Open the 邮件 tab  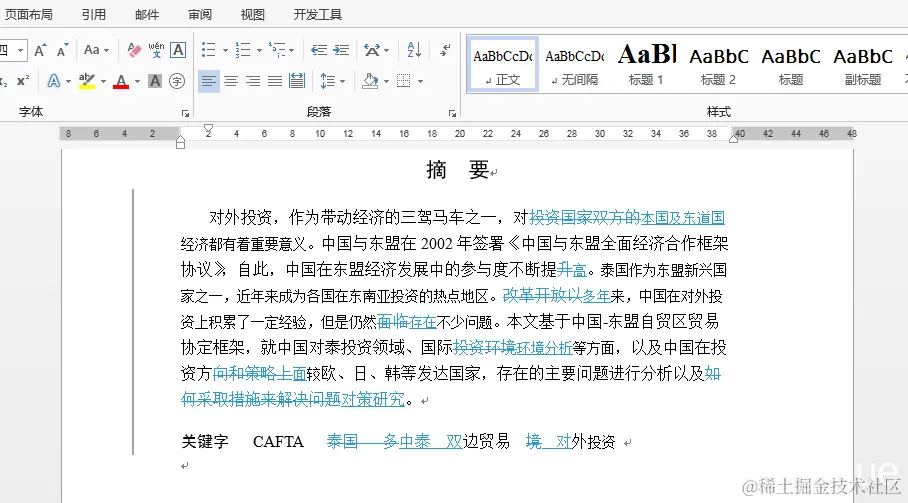click(147, 14)
